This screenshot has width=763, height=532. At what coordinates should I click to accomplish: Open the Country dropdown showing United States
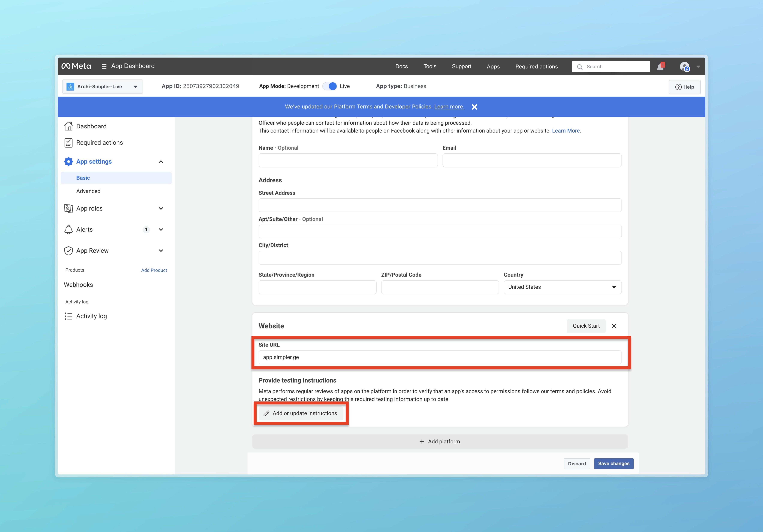pyautogui.click(x=562, y=287)
